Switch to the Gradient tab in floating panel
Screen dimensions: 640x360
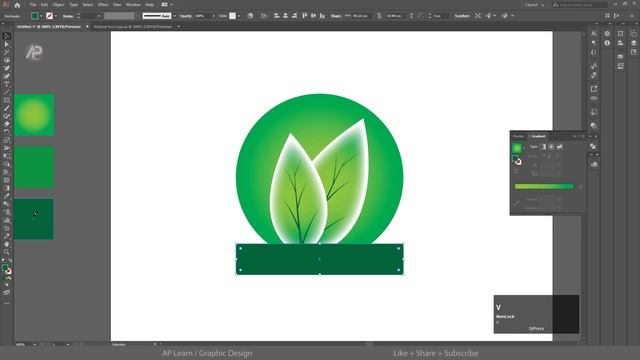click(538, 136)
